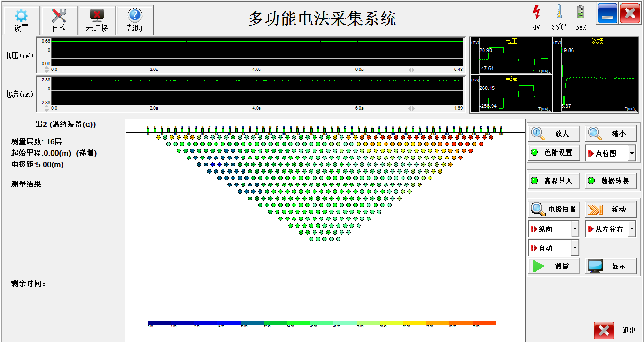The width and height of the screenshot is (644, 342).
Task: Click the 显示 monitor button
Action: click(610, 266)
